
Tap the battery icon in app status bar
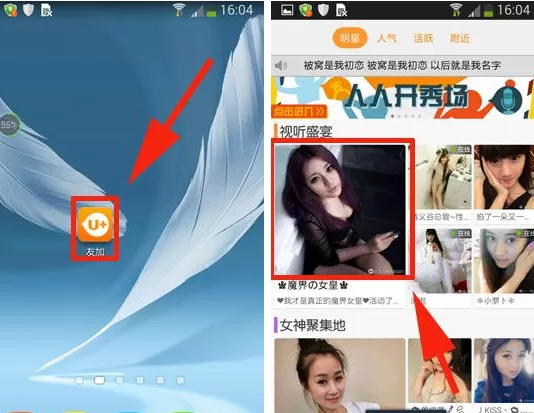(x=489, y=11)
